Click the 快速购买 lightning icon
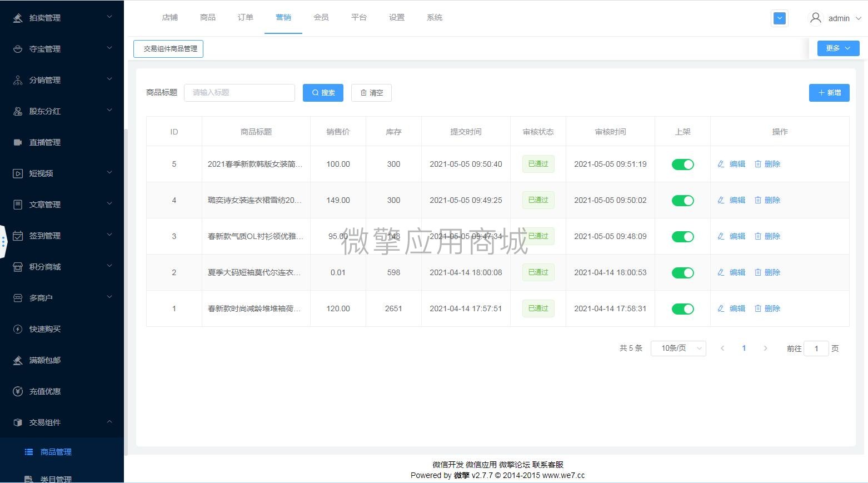This screenshot has height=483, width=868. (18, 329)
